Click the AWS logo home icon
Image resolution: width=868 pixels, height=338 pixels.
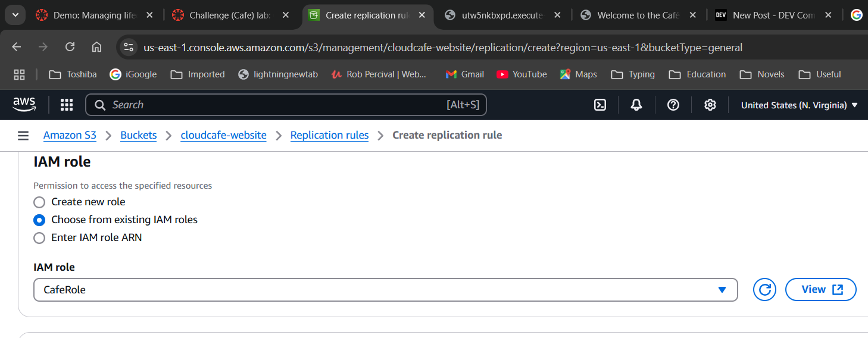point(24,105)
